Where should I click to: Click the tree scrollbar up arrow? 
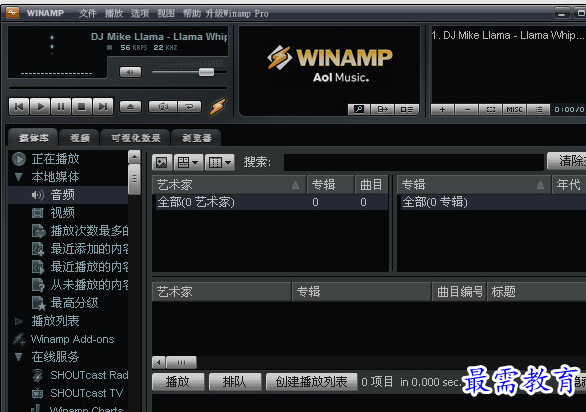134,157
